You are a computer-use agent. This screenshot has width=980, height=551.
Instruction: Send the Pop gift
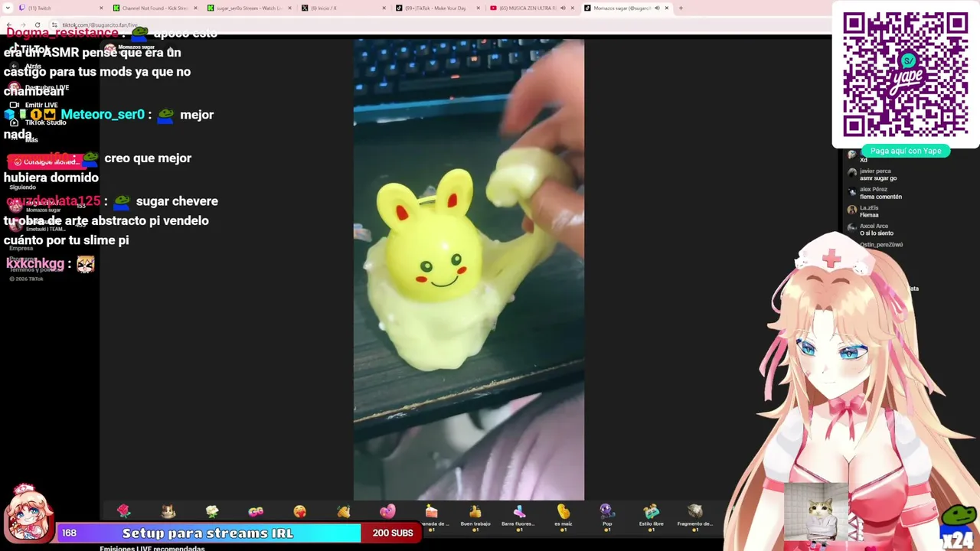tap(607, 516)
